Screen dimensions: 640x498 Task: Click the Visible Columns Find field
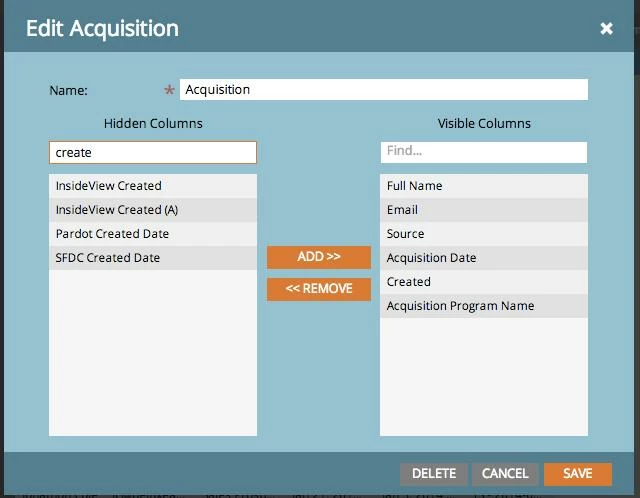(x=484, y=152)
